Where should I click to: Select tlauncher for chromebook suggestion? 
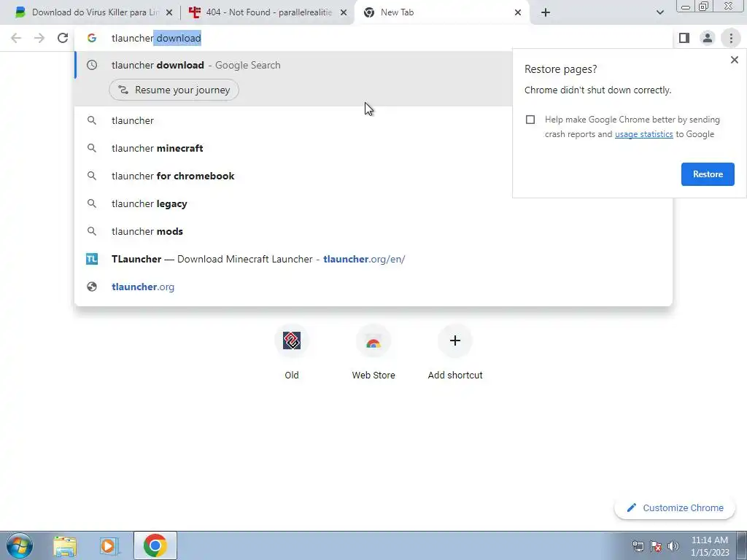pos(373,176)
